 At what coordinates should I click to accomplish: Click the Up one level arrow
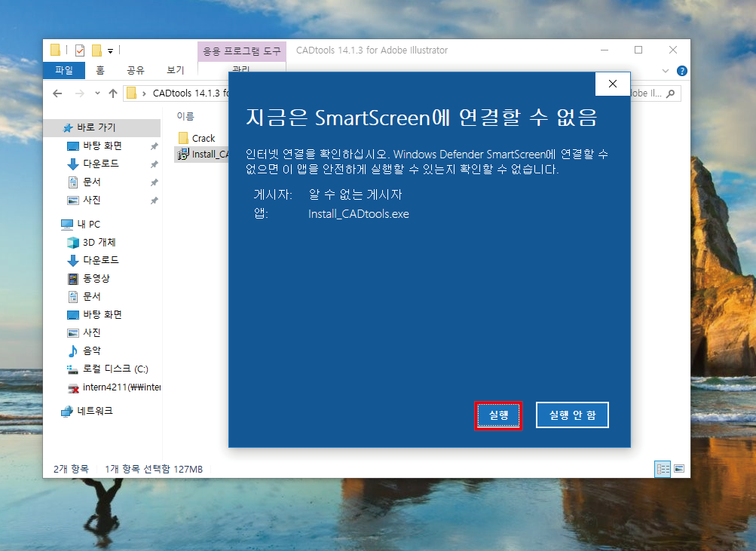(113, 93)
